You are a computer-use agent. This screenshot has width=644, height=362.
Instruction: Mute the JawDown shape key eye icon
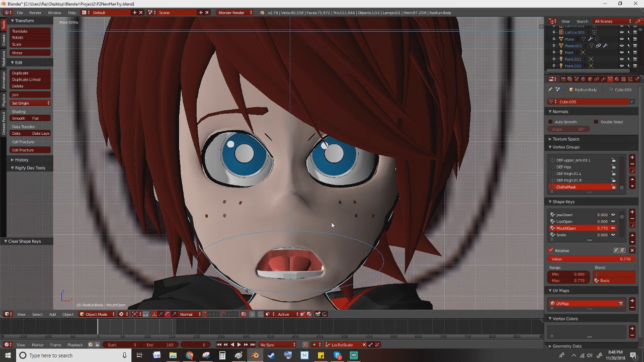[613, 215]
